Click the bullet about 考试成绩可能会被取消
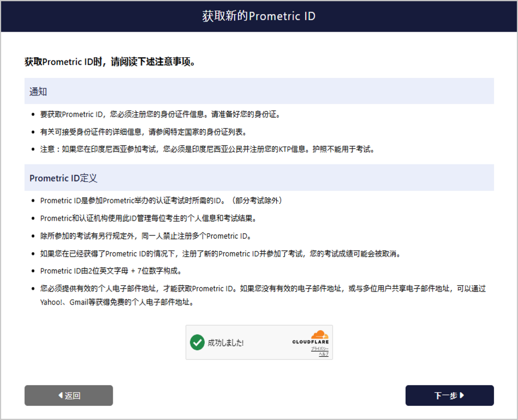518x420 pixels. [221, 254]
